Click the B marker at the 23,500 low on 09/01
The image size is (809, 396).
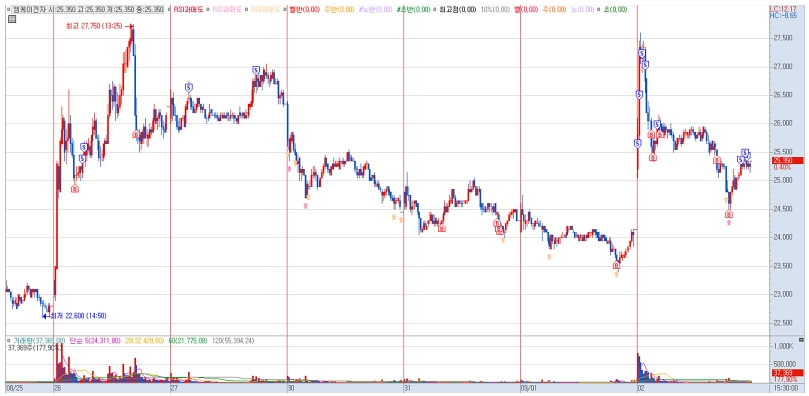616,266
